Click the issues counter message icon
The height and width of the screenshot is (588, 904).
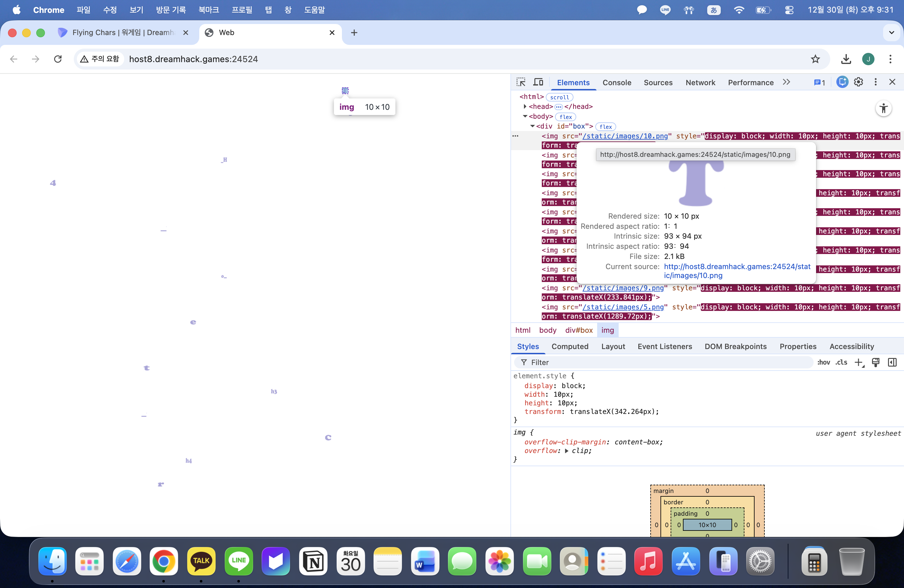coord(819,82)
